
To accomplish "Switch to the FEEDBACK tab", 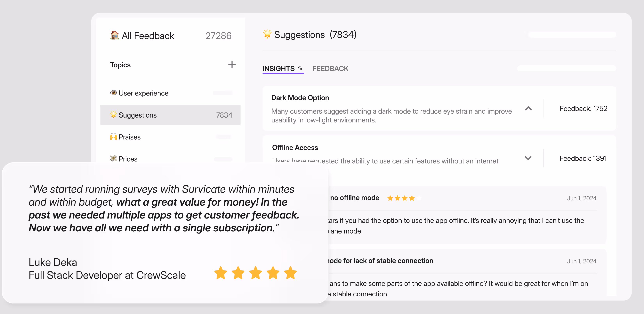I will 330,69.
